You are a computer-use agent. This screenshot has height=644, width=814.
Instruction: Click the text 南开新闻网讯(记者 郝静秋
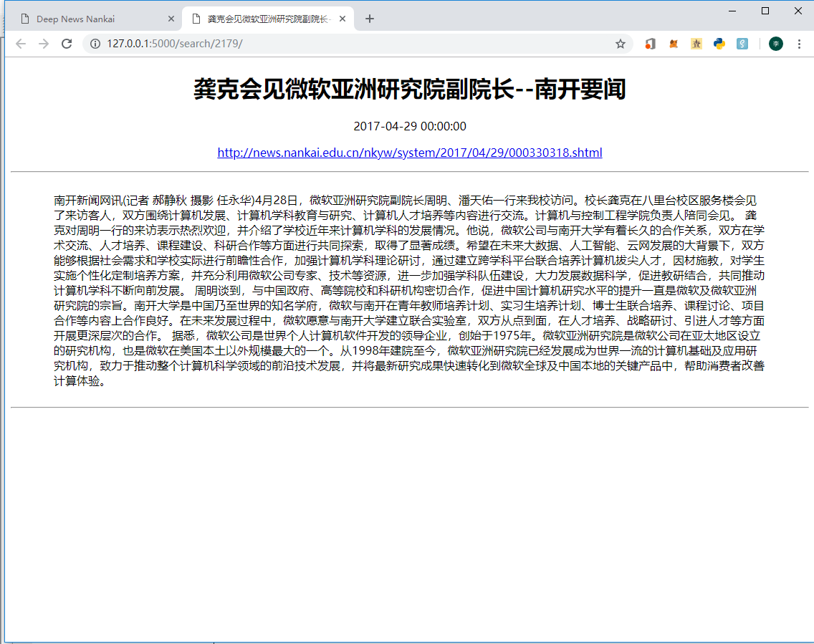[120, 201]
